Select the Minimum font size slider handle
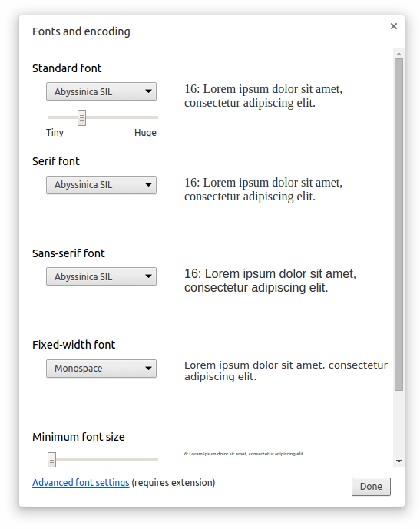 [51, 459]
